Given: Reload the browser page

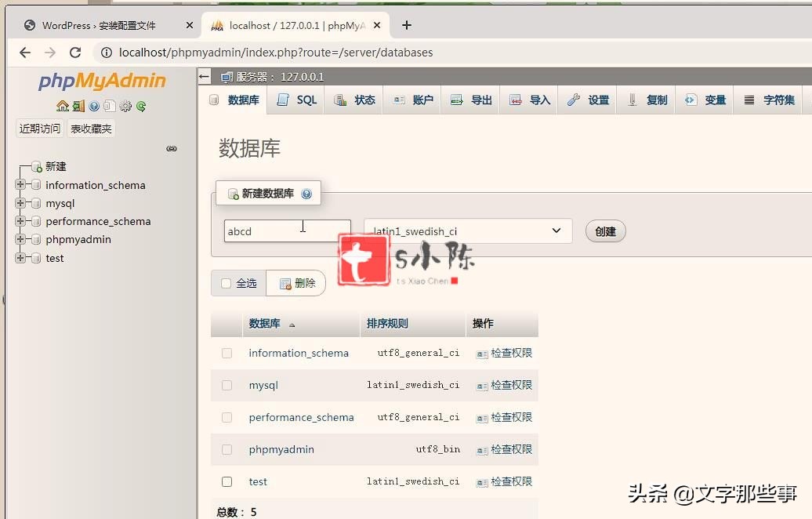Looking at the screenshot, I should pos(75,53).
